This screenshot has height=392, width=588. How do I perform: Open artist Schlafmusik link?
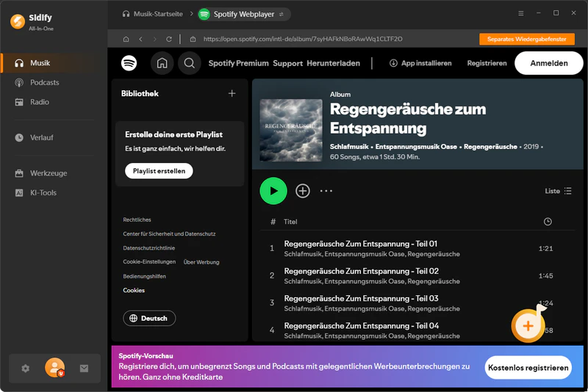click(x=349, y=146)
